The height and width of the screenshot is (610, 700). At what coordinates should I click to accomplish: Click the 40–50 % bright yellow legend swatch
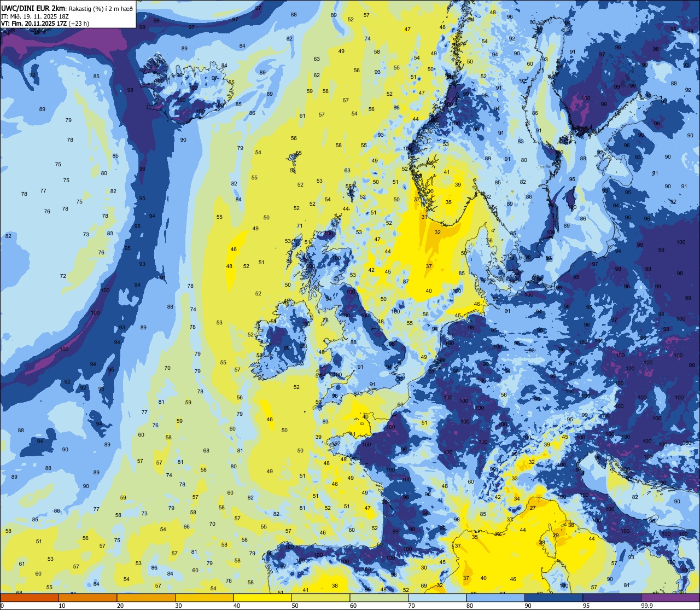tap(262, 597)
